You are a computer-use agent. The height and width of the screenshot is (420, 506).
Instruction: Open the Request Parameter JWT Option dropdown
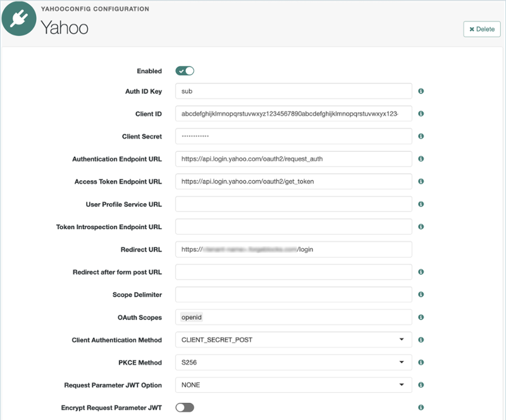[x=293, y=385]
